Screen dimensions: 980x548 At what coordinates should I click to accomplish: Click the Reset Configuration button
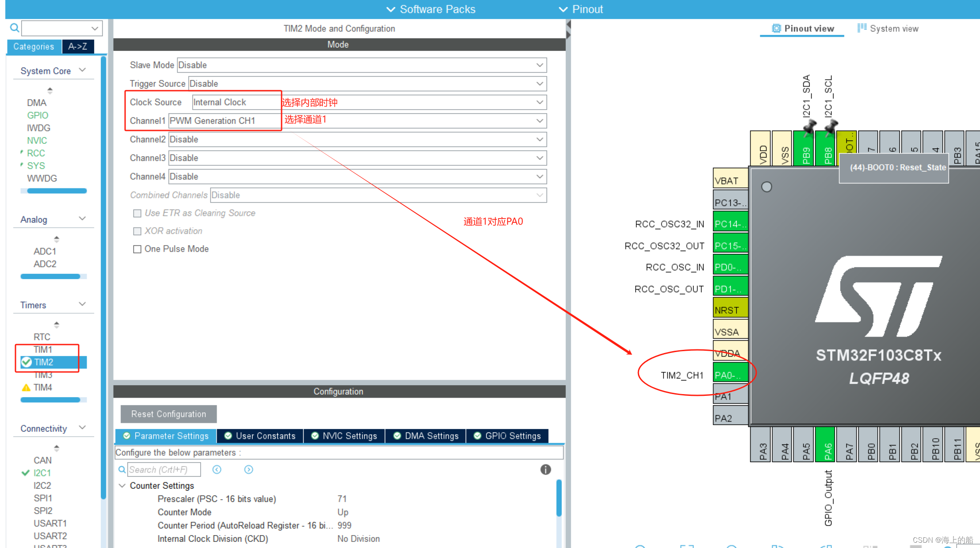coord(168,414)
